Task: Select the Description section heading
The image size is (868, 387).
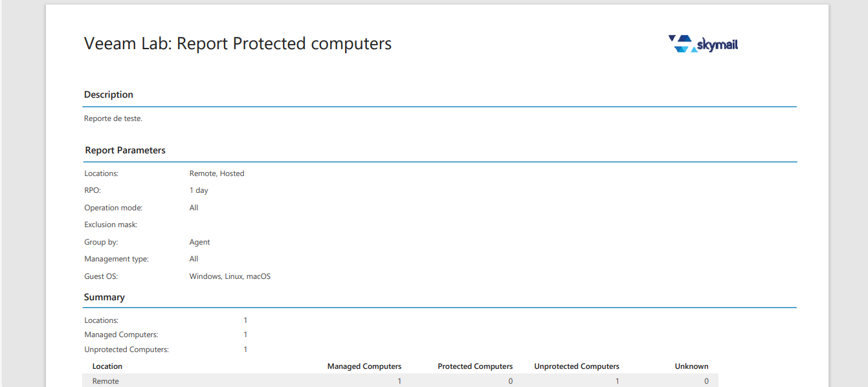Action: pyautogui.click(x=109, y=94)
